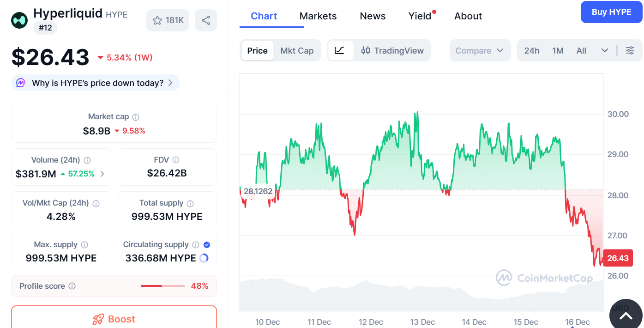Viewport: 644px width, 328px height.
Task: Click Market cap info icon
Action: click(136, 117)
